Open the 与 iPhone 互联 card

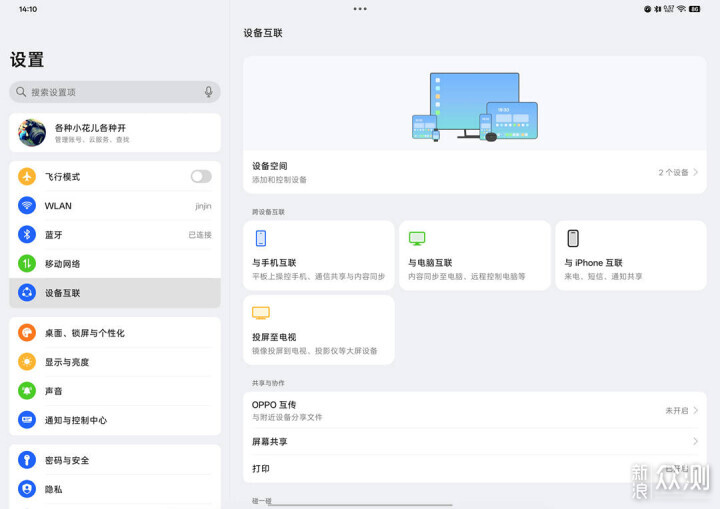631,255
